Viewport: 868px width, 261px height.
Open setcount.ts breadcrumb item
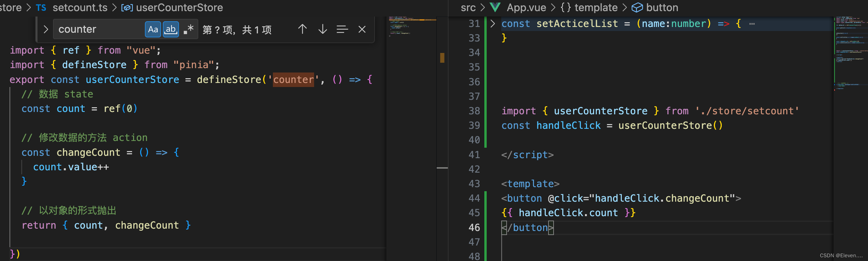(x=80, y=7)
